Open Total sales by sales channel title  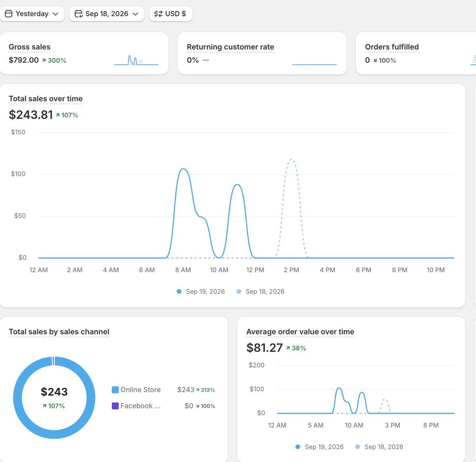59,332
